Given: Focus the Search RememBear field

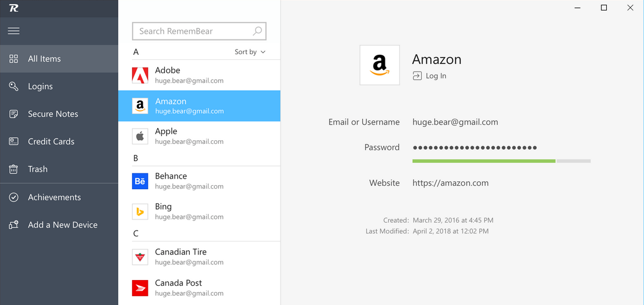Looking at the screenshot, I should [x=192, y=31].
